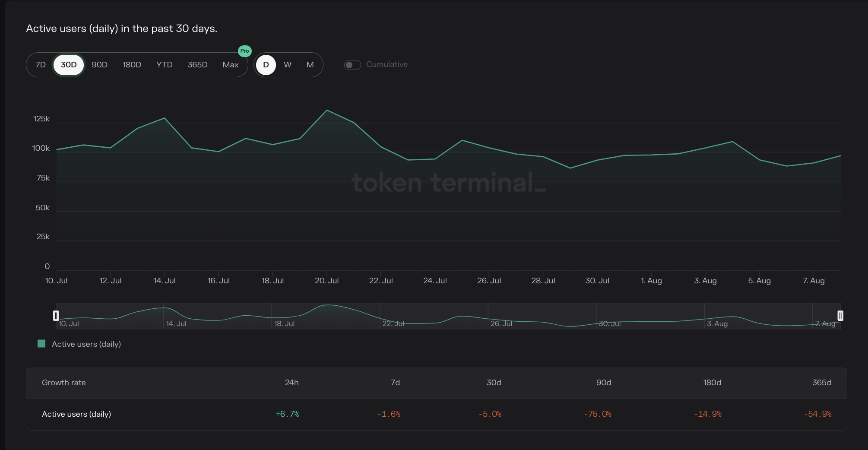The height and width of the screenshot is (450, 868).
Task: Click the right range navigator handle
Action: [x=840, y=316]
